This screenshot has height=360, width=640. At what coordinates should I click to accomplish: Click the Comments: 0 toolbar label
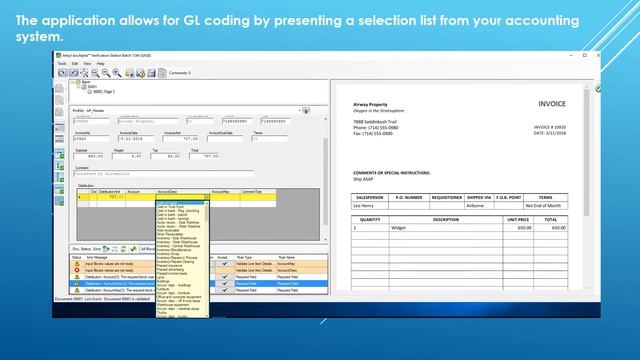pyautogui.click(x=180, y=73)
